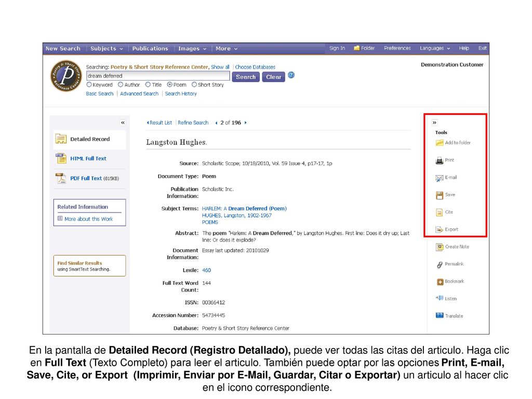Click the Save floppy disk icon

(440, 195)
